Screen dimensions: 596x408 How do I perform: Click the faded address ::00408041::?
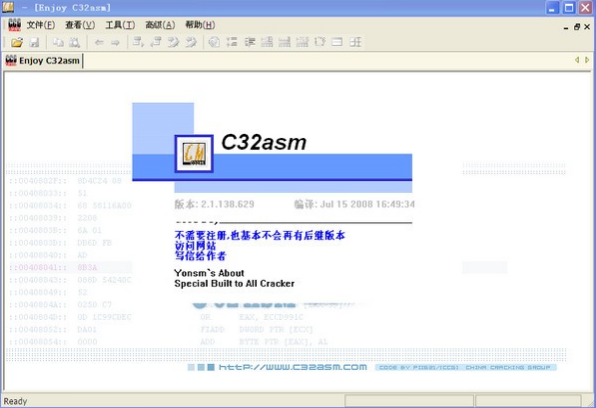pyautogui.click(x=38, y=267)
